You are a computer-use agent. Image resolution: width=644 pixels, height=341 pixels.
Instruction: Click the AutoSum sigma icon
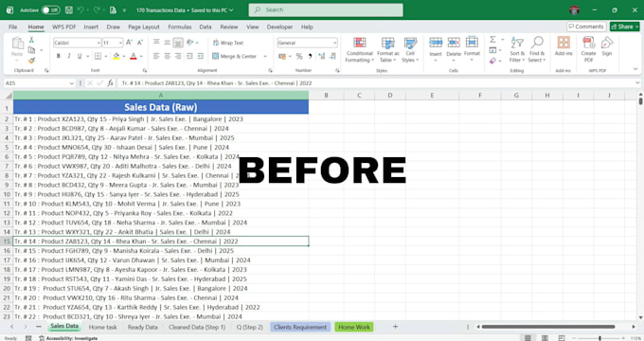click(x=492, y=40)
